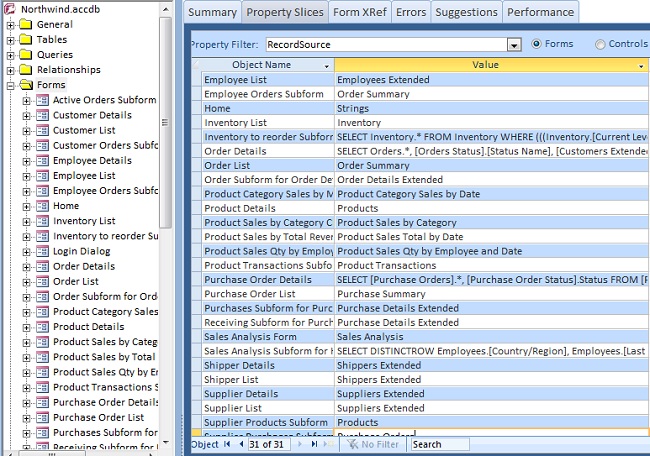Switch to the Summary tab

pyautogui.click(x=212, y=12)
